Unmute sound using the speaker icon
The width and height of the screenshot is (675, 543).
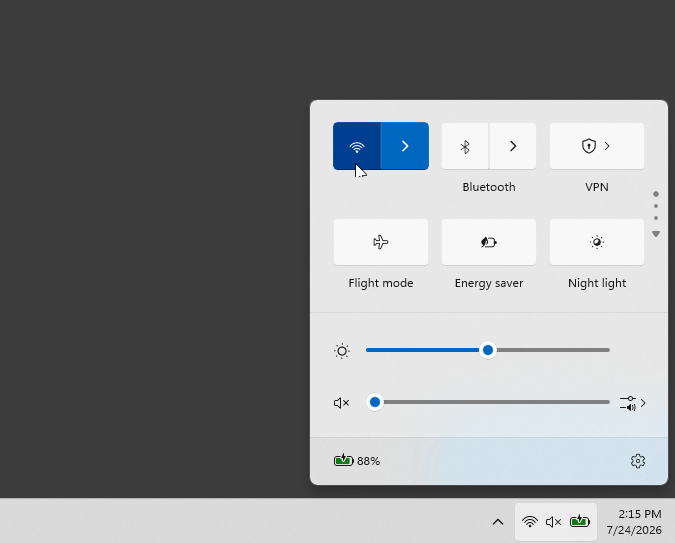tap(341, 403)
